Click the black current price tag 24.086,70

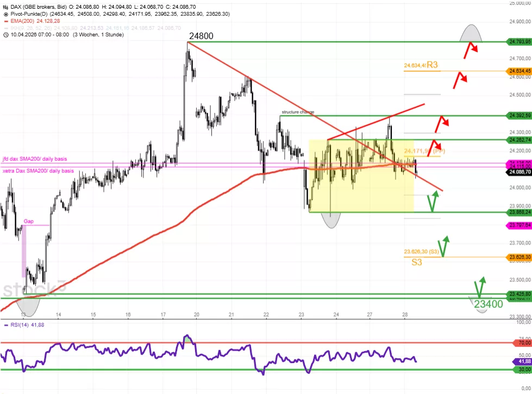click(x=518, y=173)
